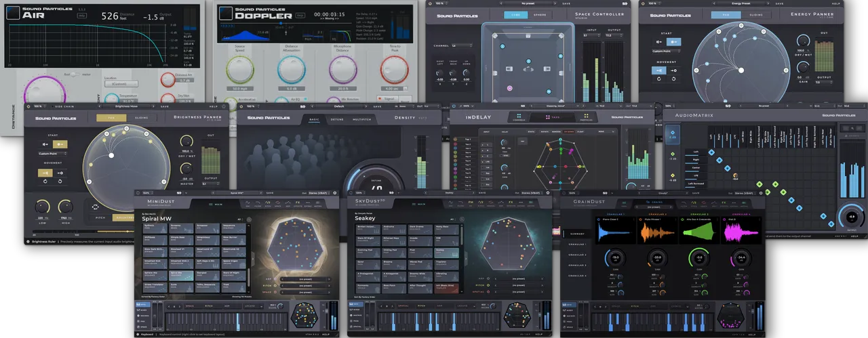Click the left Start mode icon in Energy Panner
The height and width of the screenshot is (338, 868).
pos(660,41)
